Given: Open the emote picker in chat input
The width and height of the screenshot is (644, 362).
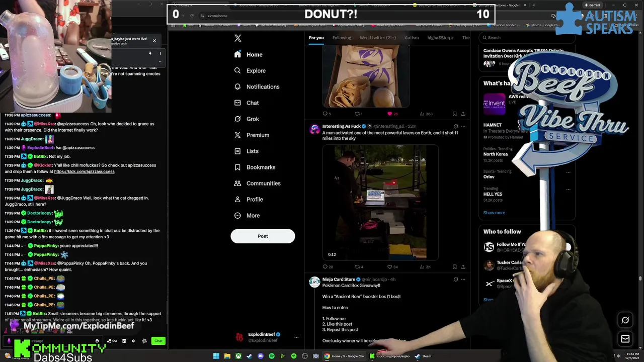Looking at the screenshot, I should point(97,341).
